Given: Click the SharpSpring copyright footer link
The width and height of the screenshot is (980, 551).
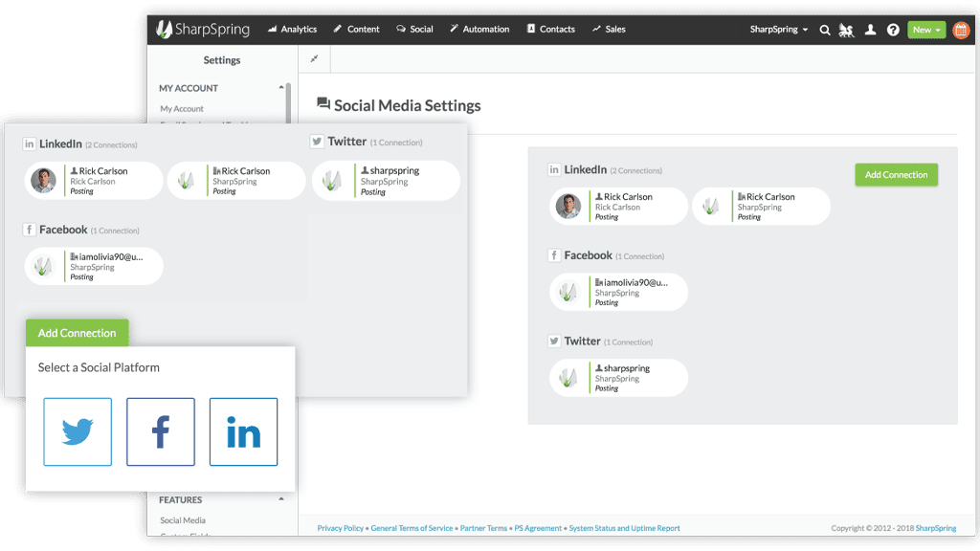Looking at the screenshot, I should [936, 528].
